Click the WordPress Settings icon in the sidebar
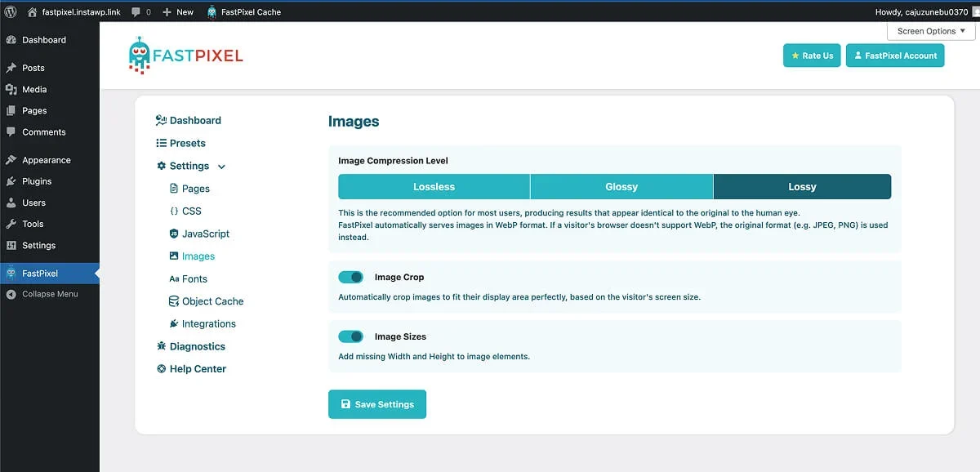Viewport: 980px width, 472px height. click(x=11, y=245)
